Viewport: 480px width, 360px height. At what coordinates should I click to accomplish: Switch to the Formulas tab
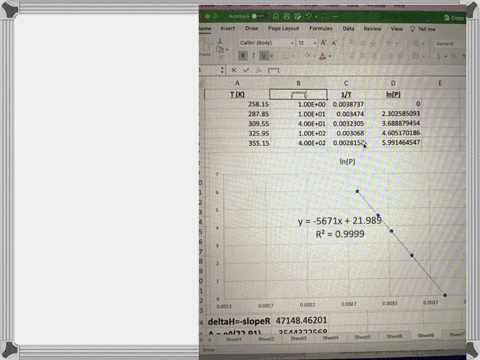pos(321,28)
